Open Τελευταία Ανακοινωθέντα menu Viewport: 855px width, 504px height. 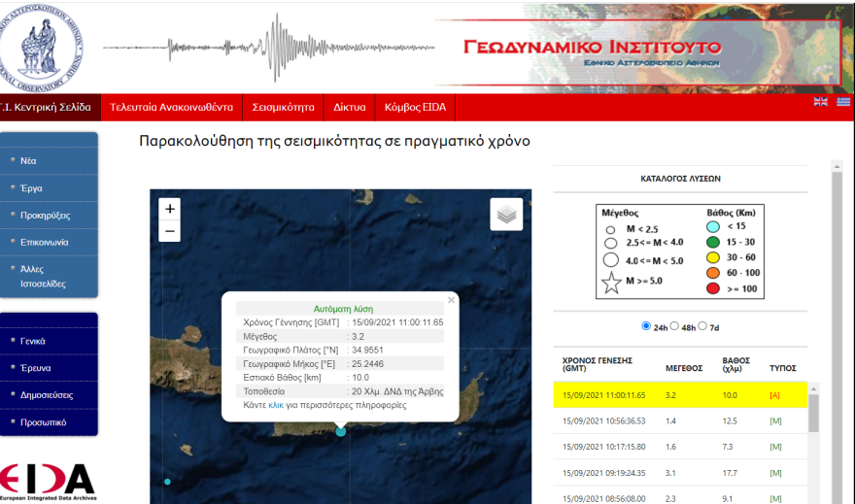pos(171,108)
